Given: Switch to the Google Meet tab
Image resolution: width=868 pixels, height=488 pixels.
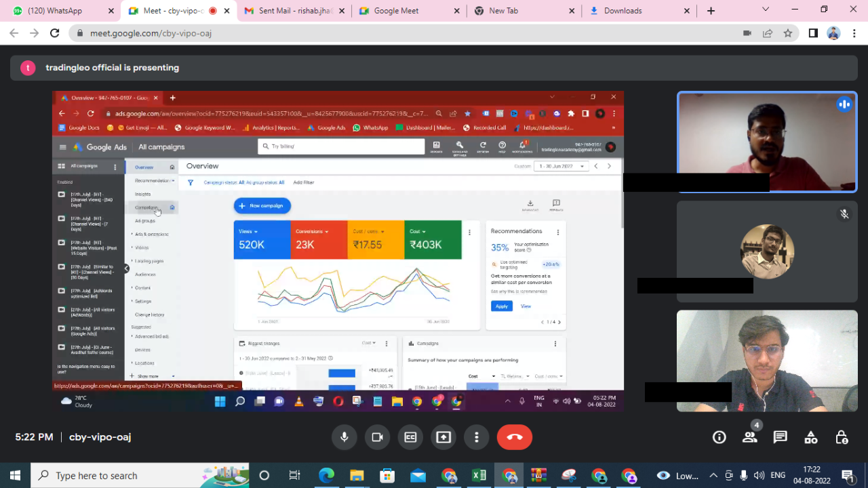Looking at the screenshot, I should coord(409,11).
